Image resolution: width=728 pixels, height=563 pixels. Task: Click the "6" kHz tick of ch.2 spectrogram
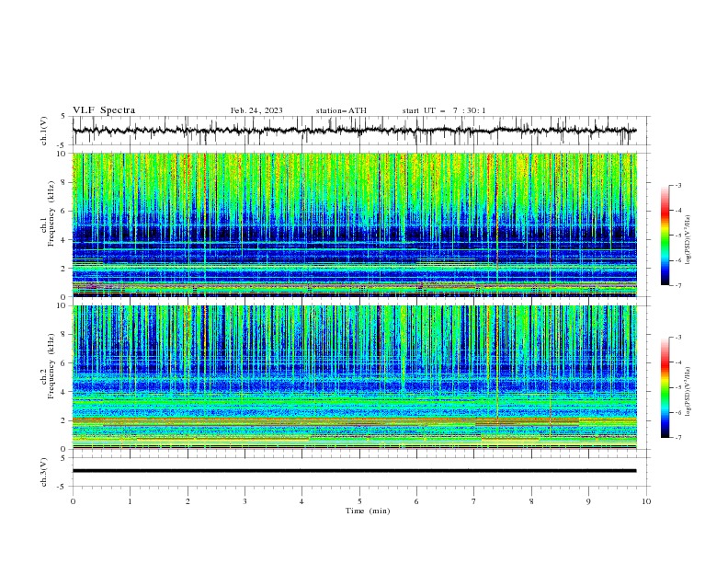coord(63,363)
